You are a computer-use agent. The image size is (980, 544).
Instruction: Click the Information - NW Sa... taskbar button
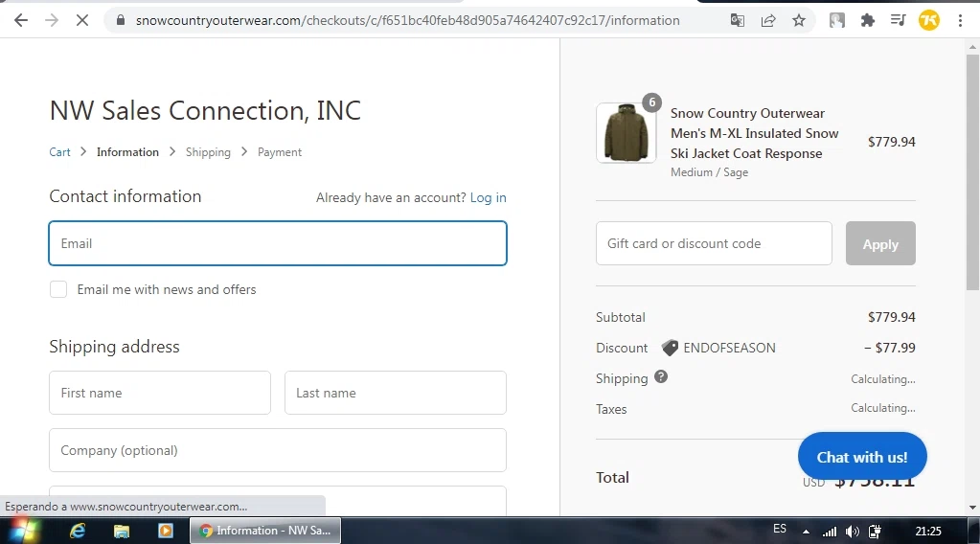tap(265, 531)
